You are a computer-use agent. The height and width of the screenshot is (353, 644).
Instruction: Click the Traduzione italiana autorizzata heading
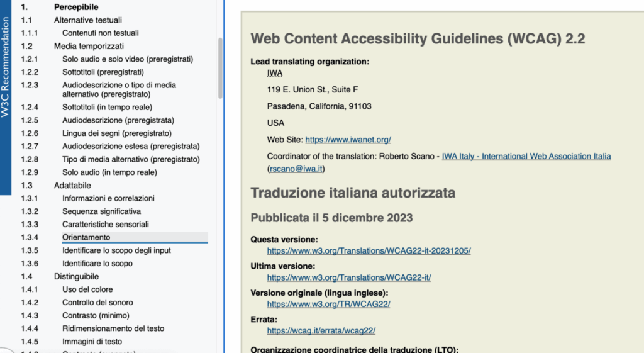coord(353,193)
